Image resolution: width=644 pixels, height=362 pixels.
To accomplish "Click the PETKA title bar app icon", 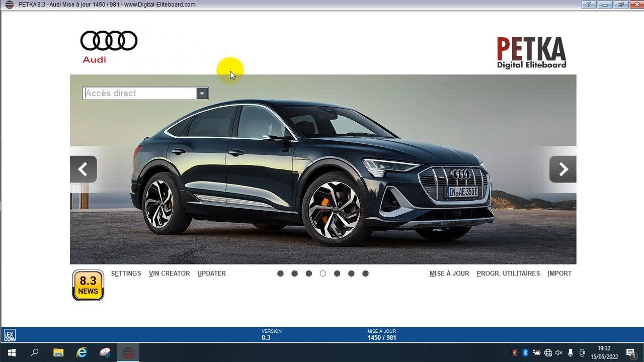I will (9, 5).
